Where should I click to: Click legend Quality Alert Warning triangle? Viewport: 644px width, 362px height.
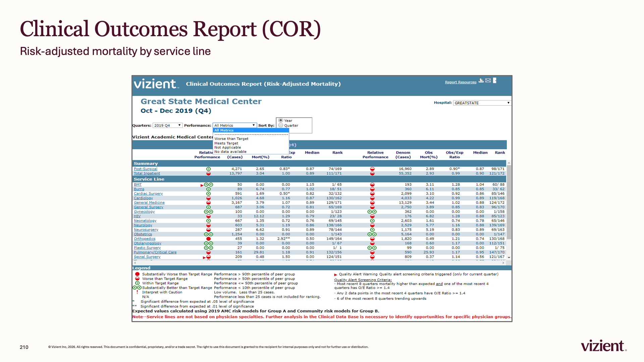(x=335, y=275)
